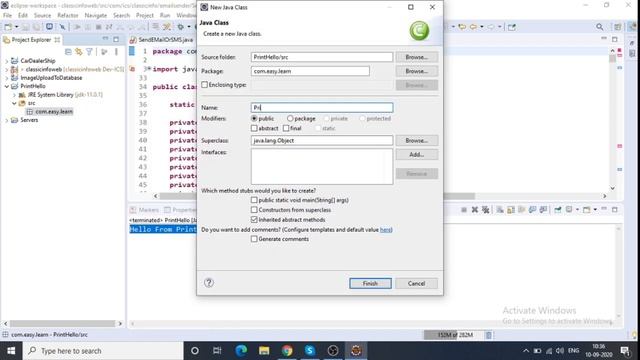Open the New toolbar dropdown arrow
Screen dimensions: 640x360
tap(16, 27)
